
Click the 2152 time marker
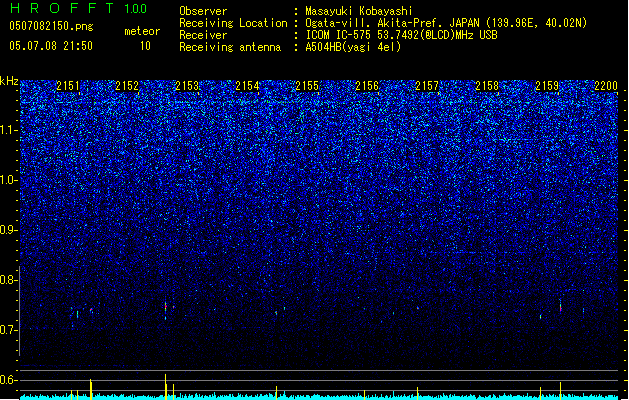pos(127,86)
